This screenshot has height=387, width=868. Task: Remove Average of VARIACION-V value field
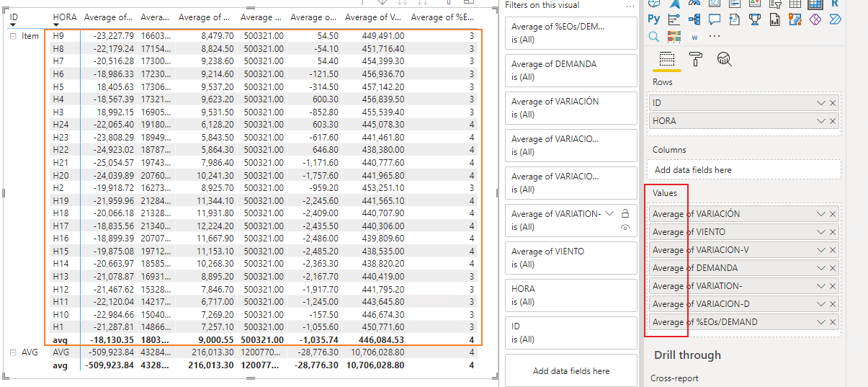pyautogui.click(x=833, y=250)
